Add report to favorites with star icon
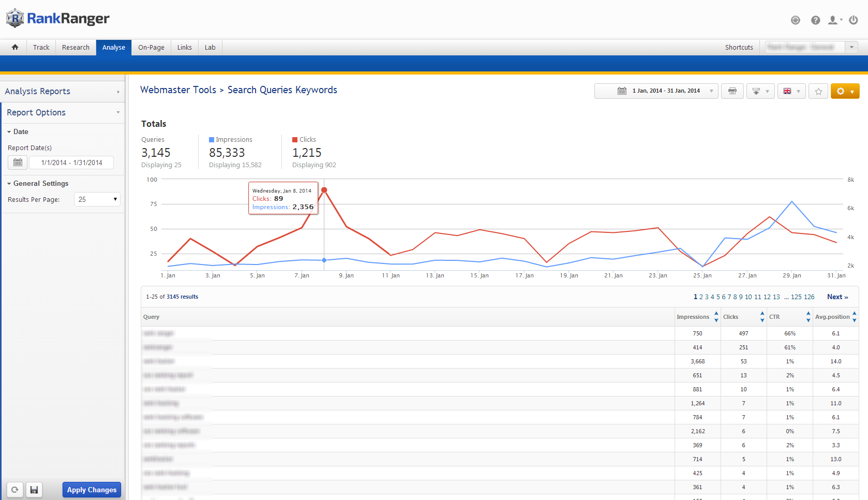Viewport: 868px width, 500px height. 818,91
